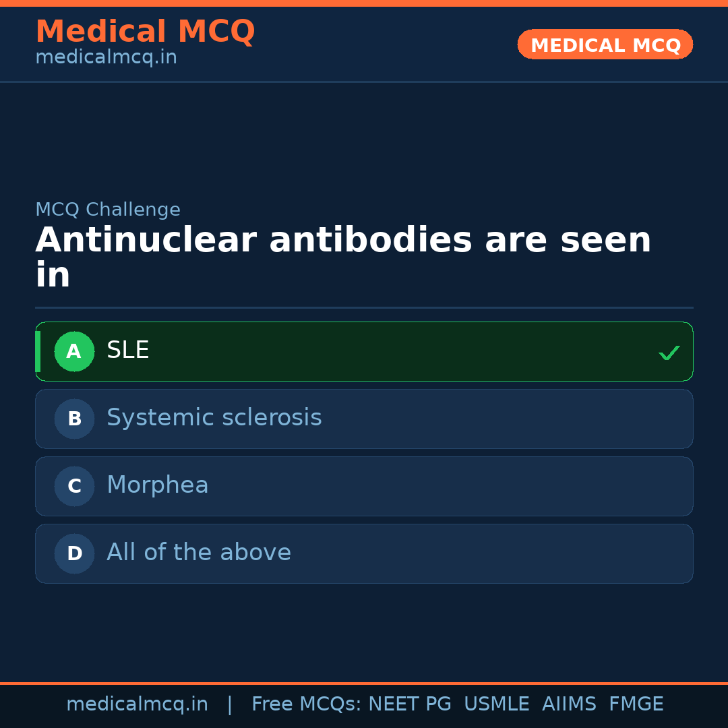Viewport: 728px width, 728px height.
Task: Click the D option letter circle
Action: pyautogui.click(x=74, y=553)
